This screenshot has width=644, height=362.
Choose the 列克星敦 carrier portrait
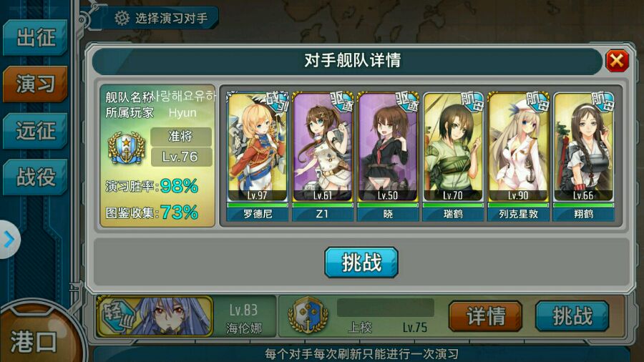pyautogui.click(x=518, y=147)
